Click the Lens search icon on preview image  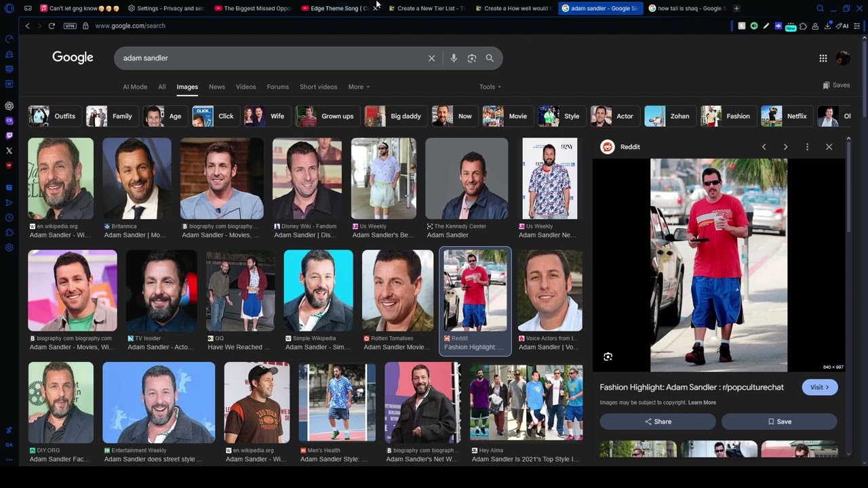[x=608, y=357]
